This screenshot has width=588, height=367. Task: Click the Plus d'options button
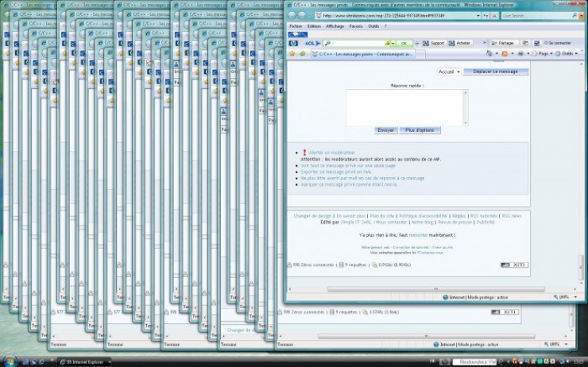(x=420, y=130)
